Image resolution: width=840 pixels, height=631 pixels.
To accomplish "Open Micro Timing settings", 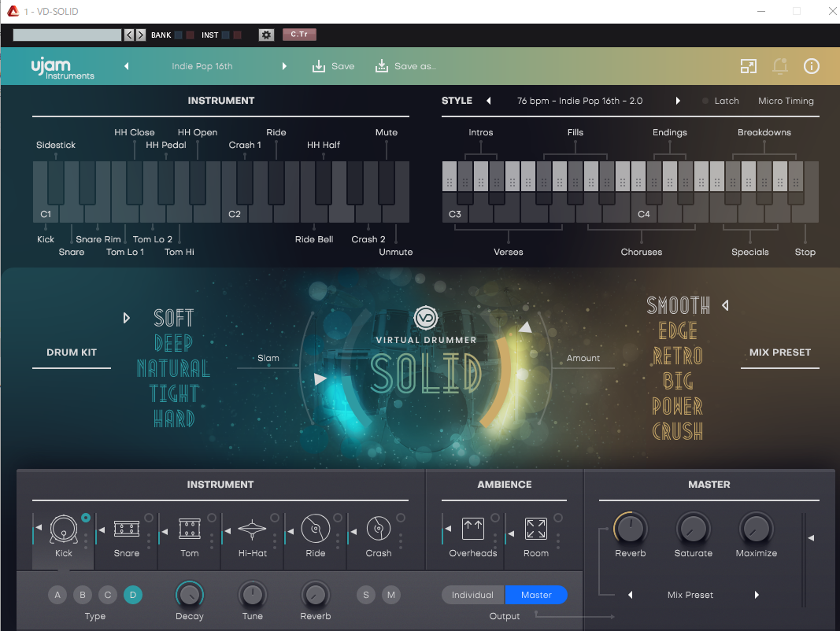I will coord(786,101).
